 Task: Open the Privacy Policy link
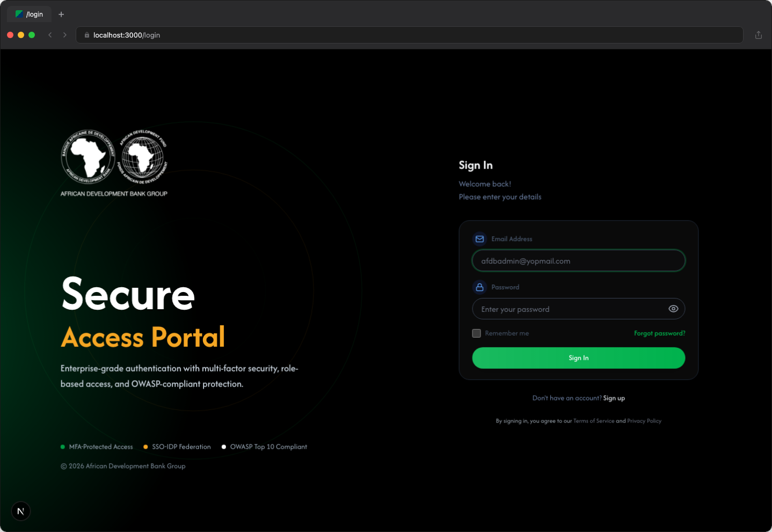644,421
